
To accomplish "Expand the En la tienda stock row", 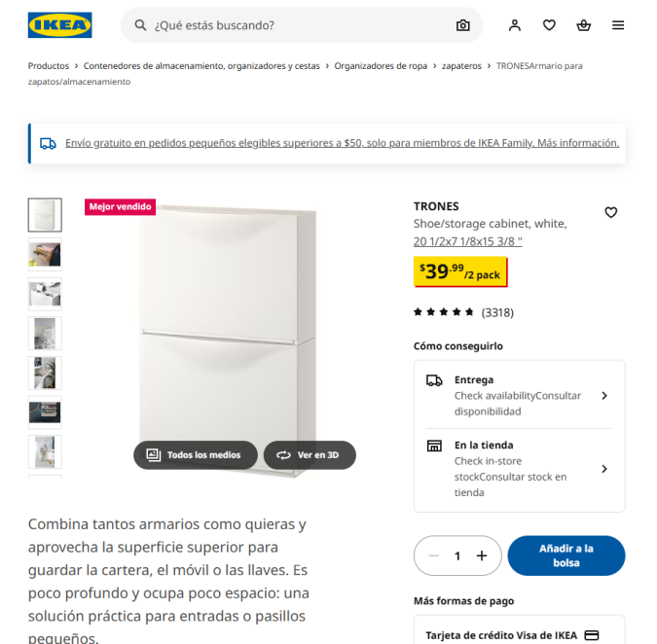I will point(519,469).
